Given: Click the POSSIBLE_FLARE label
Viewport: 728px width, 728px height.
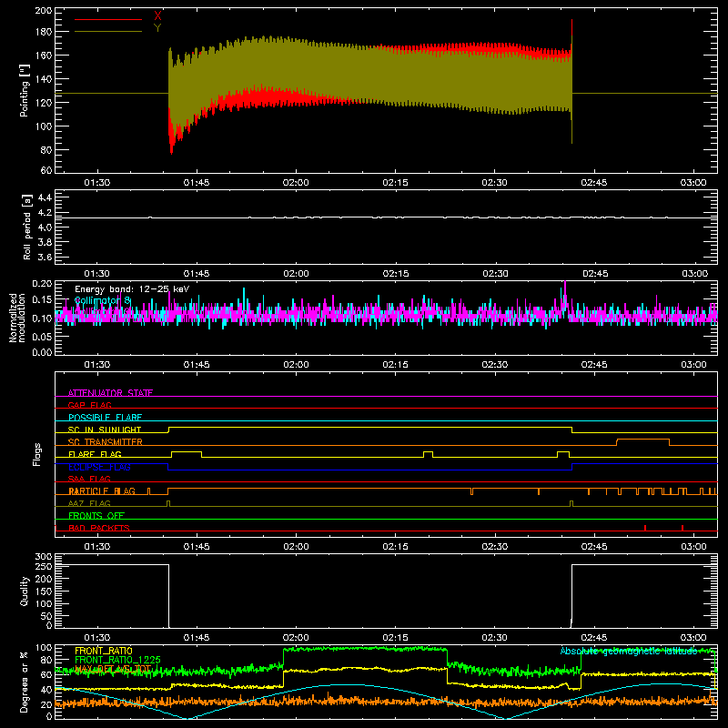Looking at the screenshot, I should click(105, 418).
